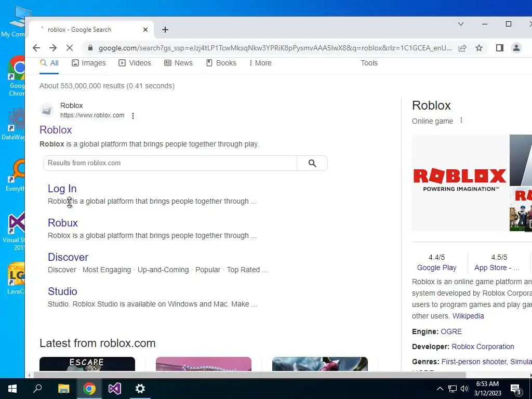Open the App Store rating link

pyautogui.click(x=497, y=268)
